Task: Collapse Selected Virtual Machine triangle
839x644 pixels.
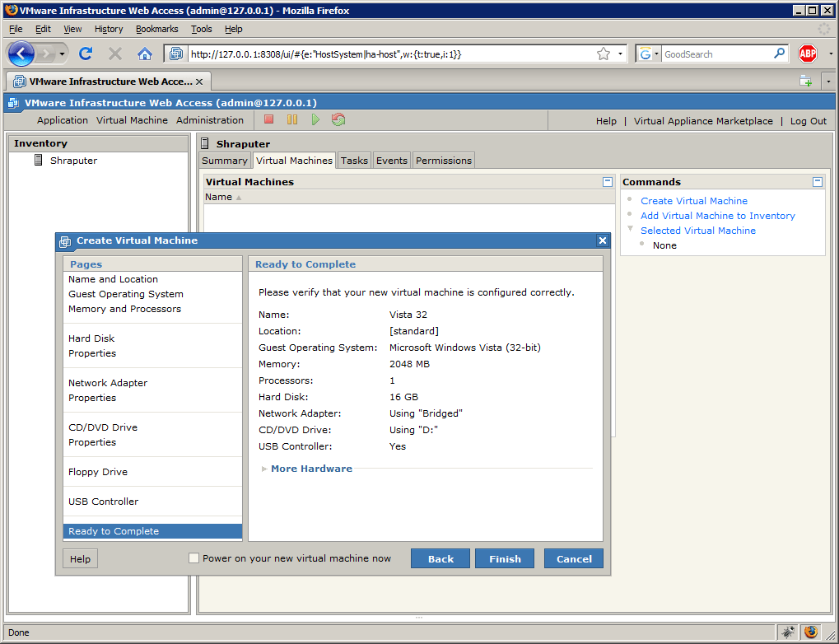Action: point(631,229)
